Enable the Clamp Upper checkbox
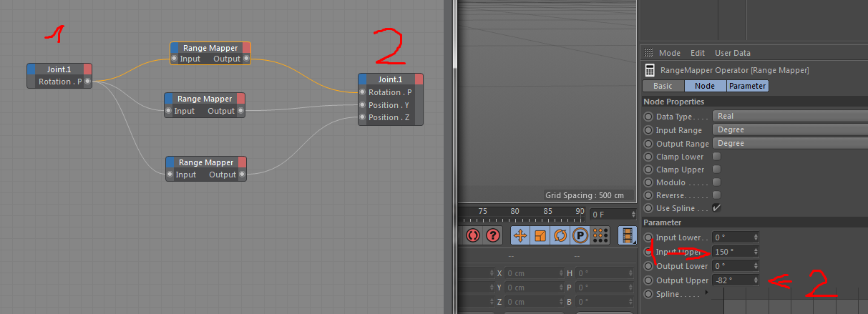This screenshot has height=314, width=868. point(716,170)
